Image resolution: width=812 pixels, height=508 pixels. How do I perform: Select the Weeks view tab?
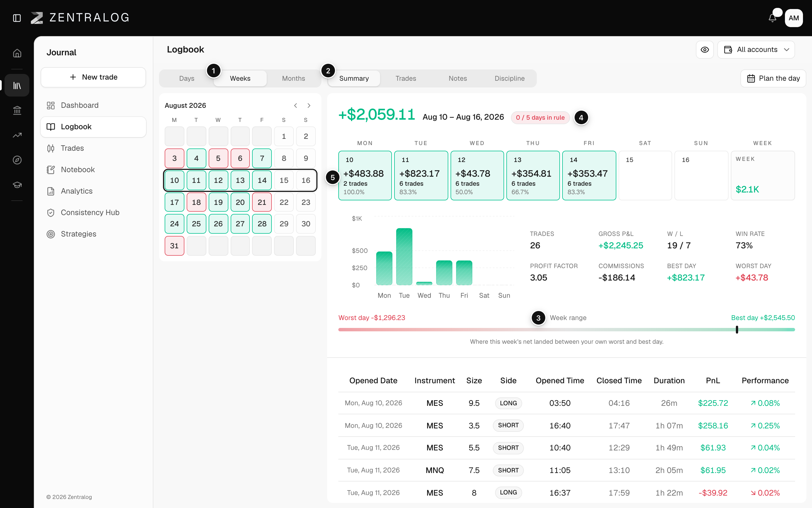click(240, 78)
